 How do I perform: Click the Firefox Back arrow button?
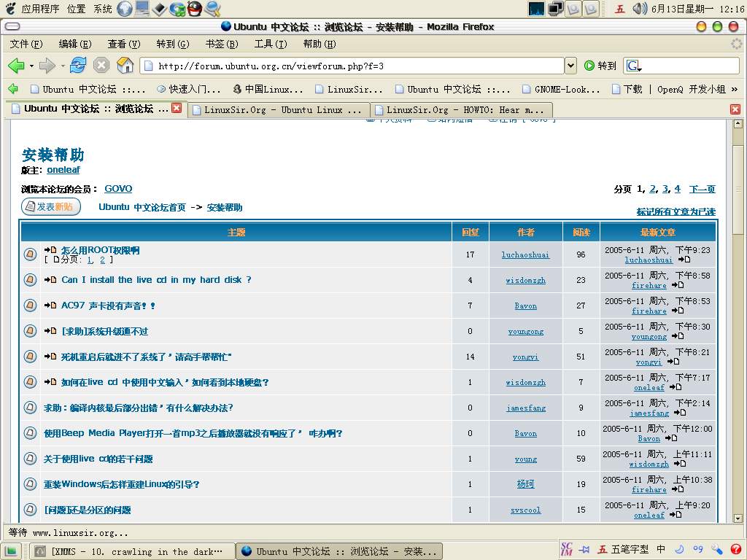click(x=16, y=65)
